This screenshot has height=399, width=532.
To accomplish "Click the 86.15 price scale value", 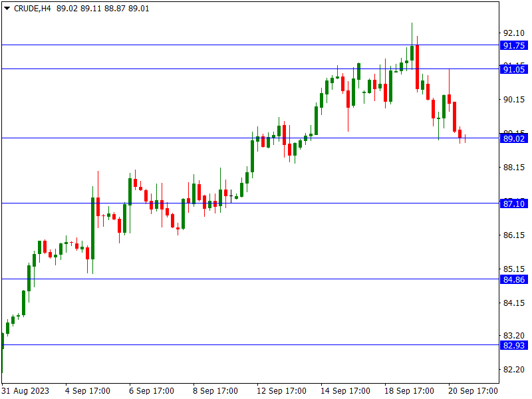I will click(513, 235).
